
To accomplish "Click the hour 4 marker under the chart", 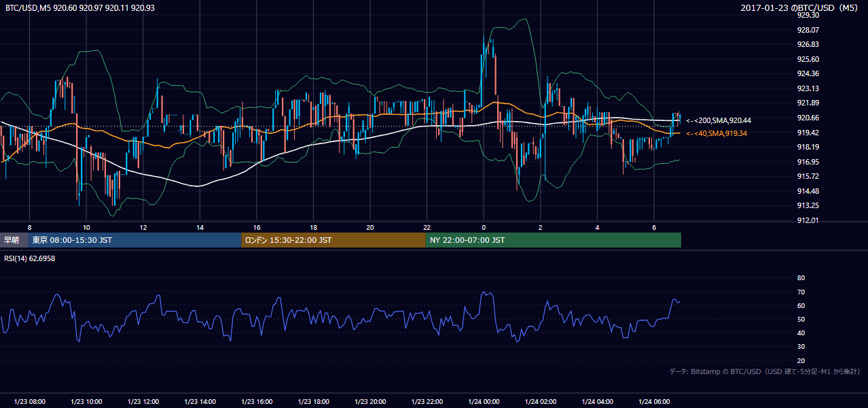I will [597, 227].
